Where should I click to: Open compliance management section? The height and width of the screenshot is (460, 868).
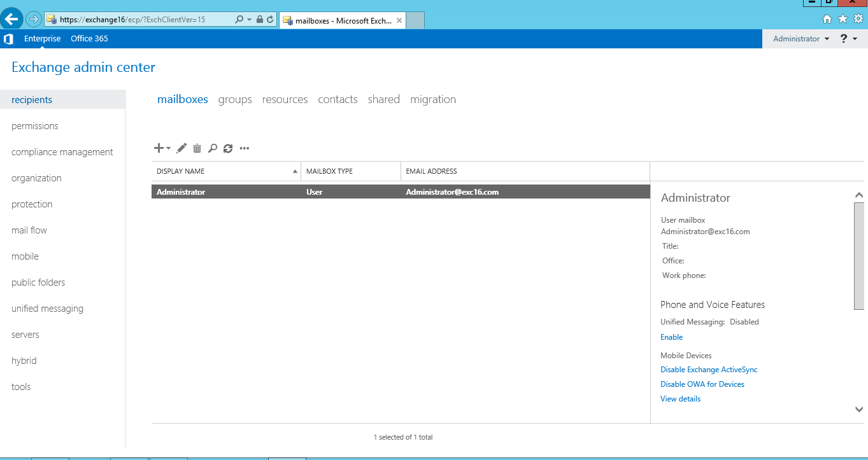point(62,152)
